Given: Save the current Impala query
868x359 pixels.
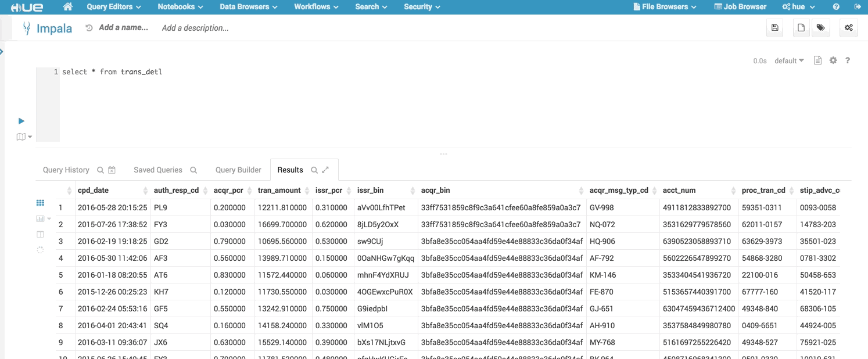Looking at the screenshot, I should point(774,28).
